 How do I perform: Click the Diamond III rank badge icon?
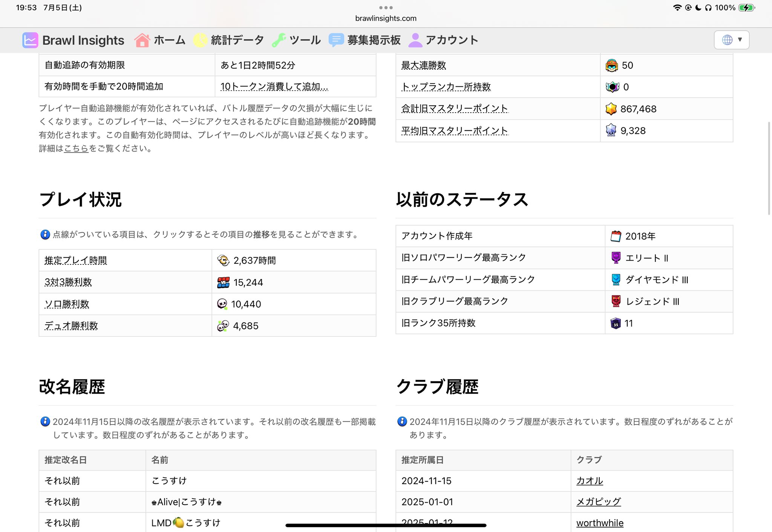pyautogui.click(x=616, y=280)
